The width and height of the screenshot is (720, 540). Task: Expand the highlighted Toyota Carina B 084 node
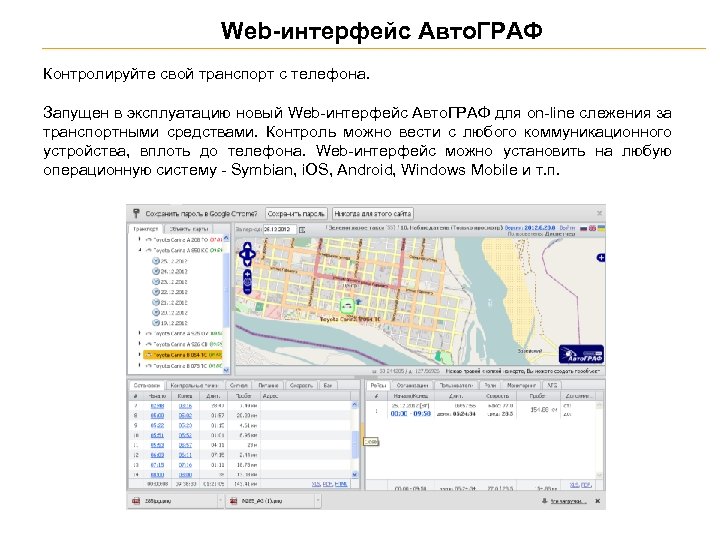(140, 355)
